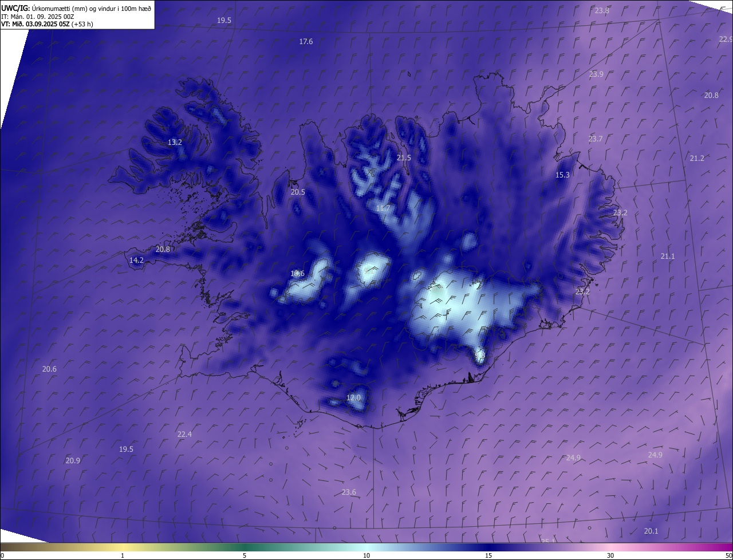The height and width of the screenshot is (560, 733).
Task: Click the 21.2 value label
Action: [697, 159]
